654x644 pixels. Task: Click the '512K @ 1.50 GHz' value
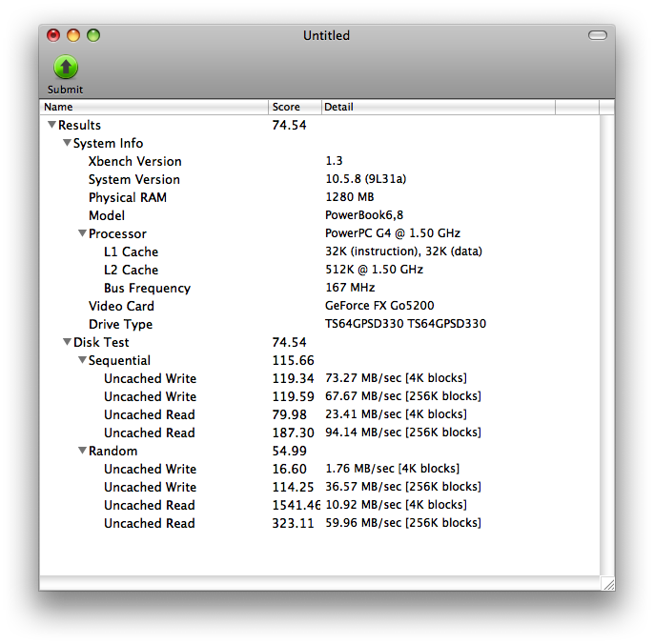[374, 270]
